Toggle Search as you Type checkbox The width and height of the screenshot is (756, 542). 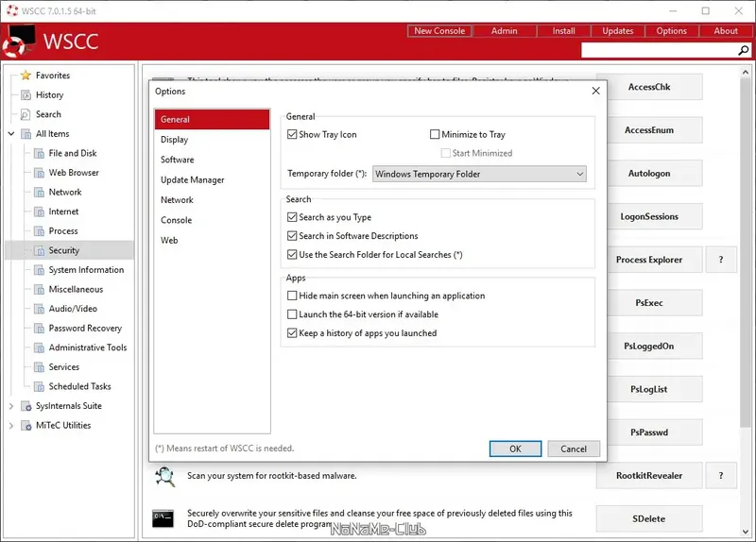tap(292, 217)
